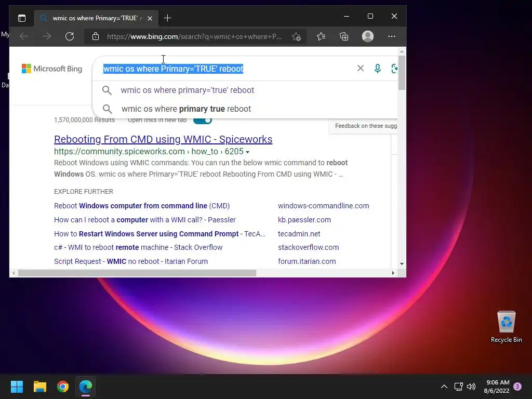The width and height of the screenshot is (532, 399).
Task: Click the 1,570,000,000 Results count
Action: pos(84,120)
